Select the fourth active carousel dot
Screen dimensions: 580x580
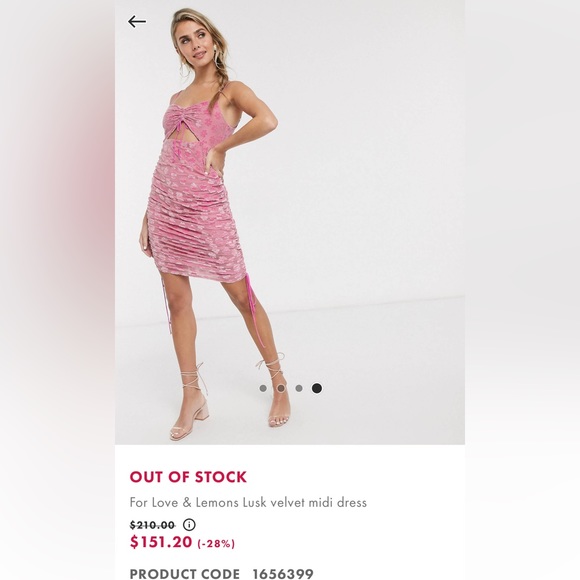pyautogui.click(x=317, y=388)
